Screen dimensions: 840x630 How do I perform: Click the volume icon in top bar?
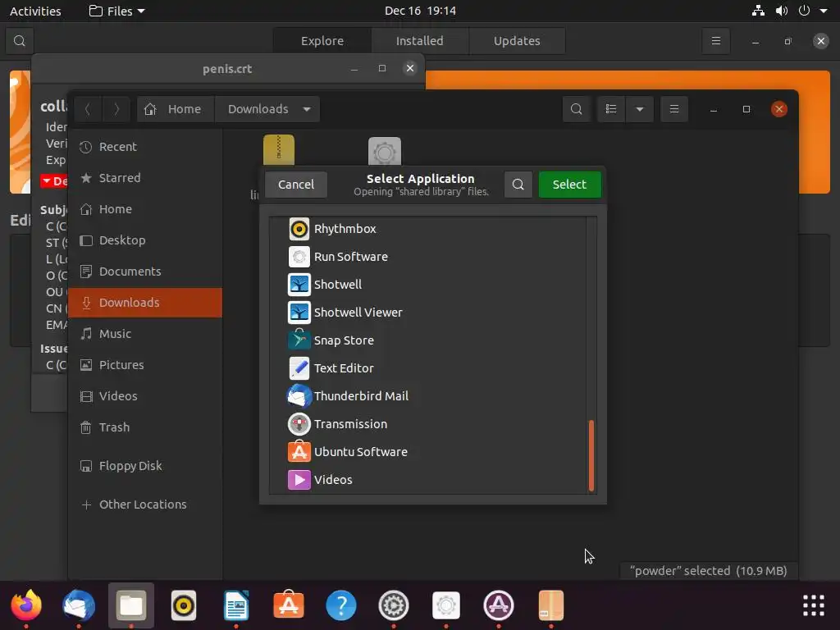[781, 11]
